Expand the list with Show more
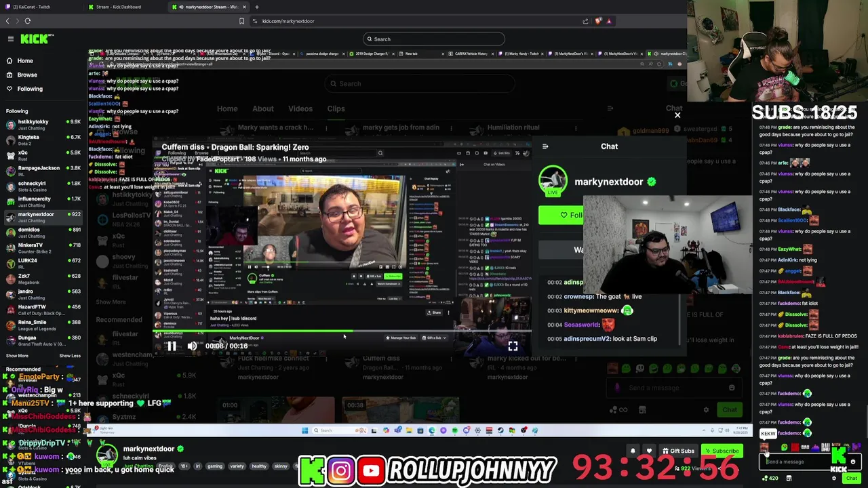The height and width of the screenshot is (488, 868). click(17, 356)
